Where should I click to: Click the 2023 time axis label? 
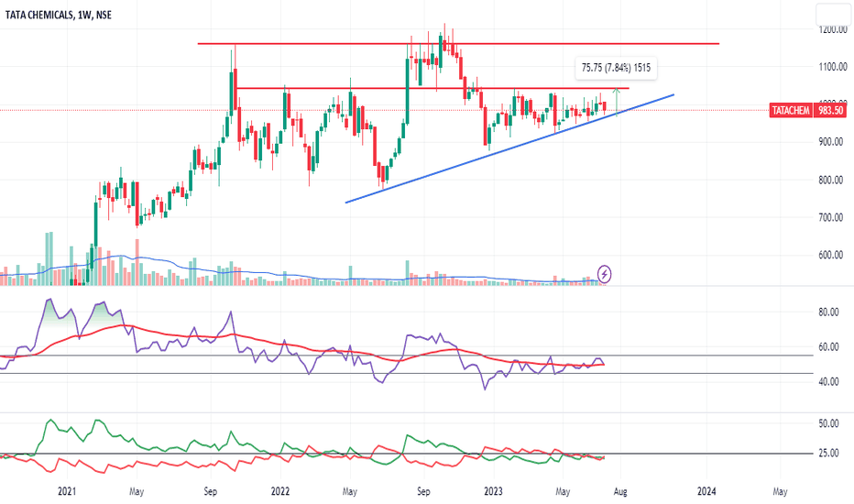[494, 491]
